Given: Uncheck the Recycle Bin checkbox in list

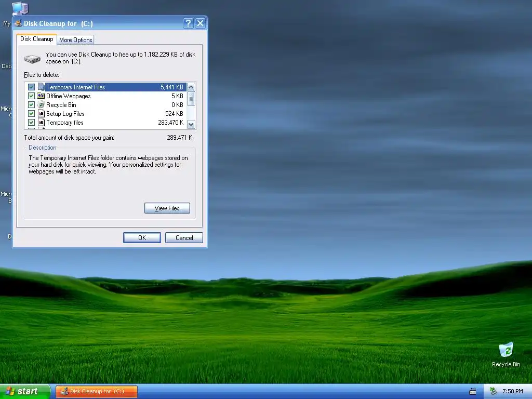Looking at the screenshot, I should pyautogui.click(x=31, y=105).
